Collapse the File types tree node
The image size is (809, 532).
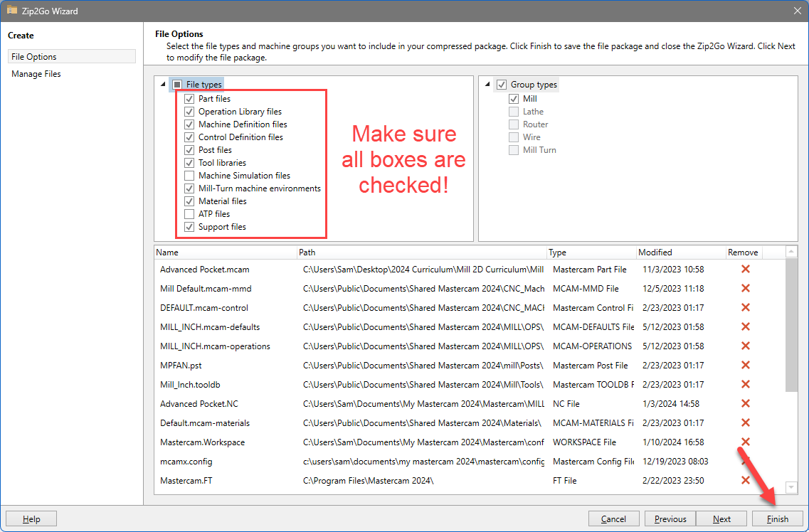tap(163, 85)
